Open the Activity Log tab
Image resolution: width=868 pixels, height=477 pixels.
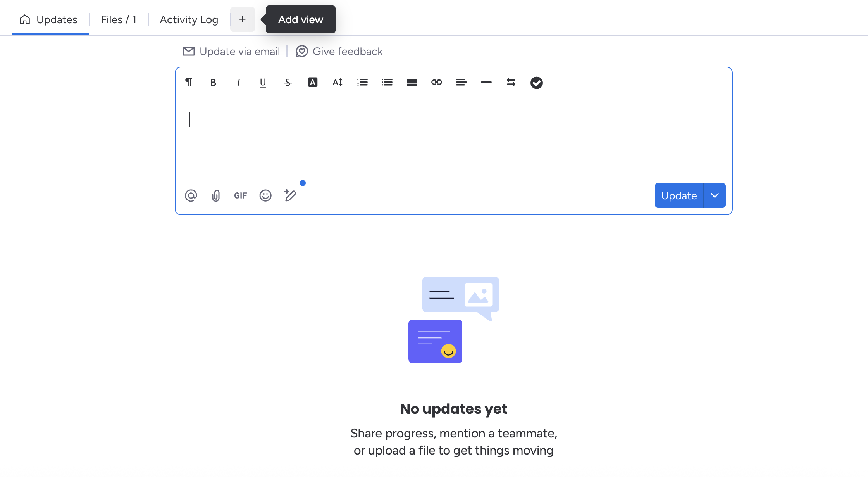[189, 19]
